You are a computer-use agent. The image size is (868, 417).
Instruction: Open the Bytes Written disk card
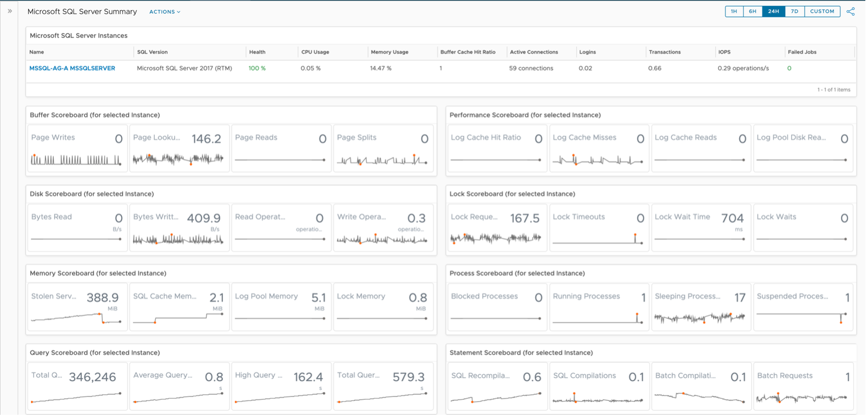coord(179,228)
